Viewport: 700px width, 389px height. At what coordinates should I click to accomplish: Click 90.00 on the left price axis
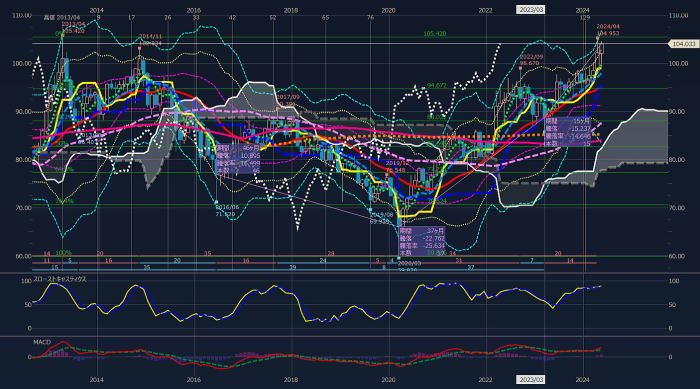pyautogui.click(x=23, y=112)
